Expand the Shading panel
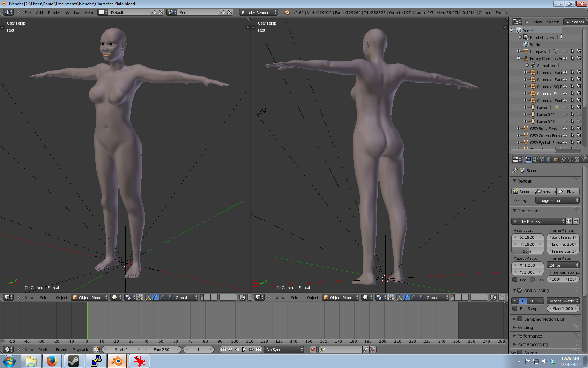The width and height of the screenshot is (588, 368). click(x=525, y=327)
